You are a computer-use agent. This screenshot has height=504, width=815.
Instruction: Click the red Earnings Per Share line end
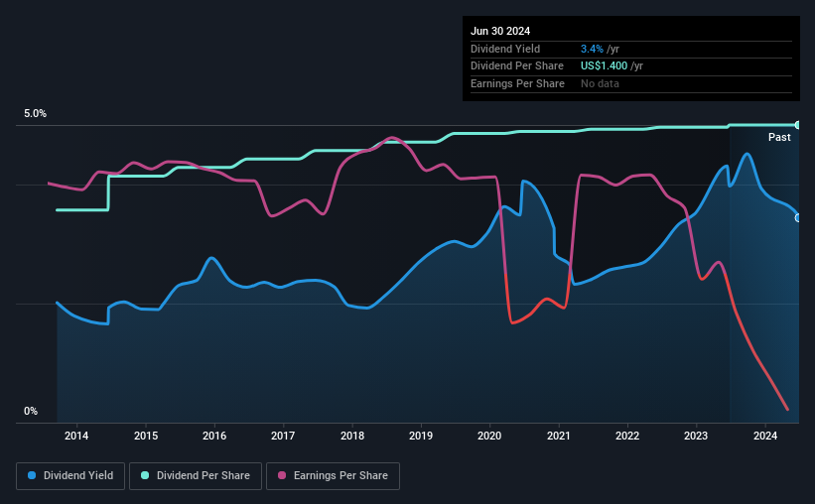pyautogui.click(x=787, y=409)
